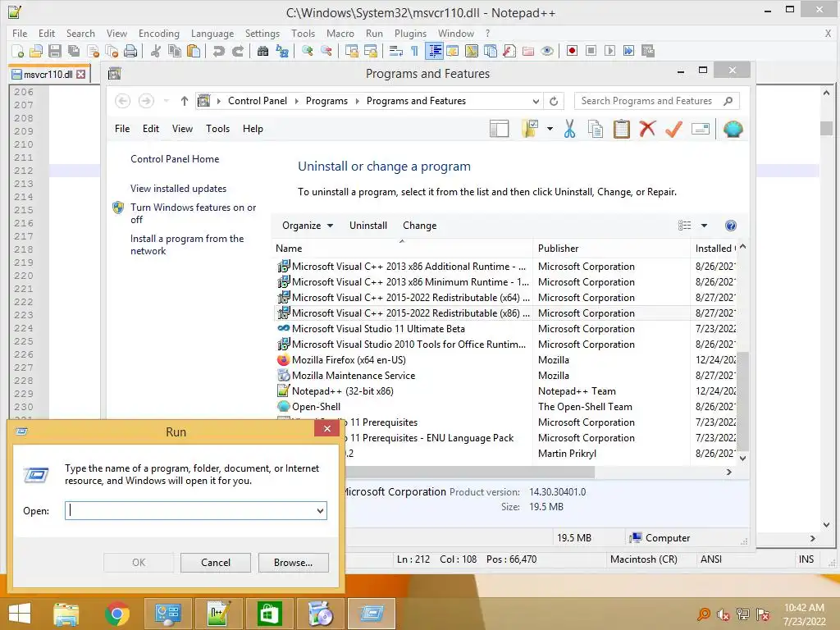The width and height of the screenshot is (840, 630).
Task: Click the Copy icon in Programs and Features toolbar
Action: point(596,129)
